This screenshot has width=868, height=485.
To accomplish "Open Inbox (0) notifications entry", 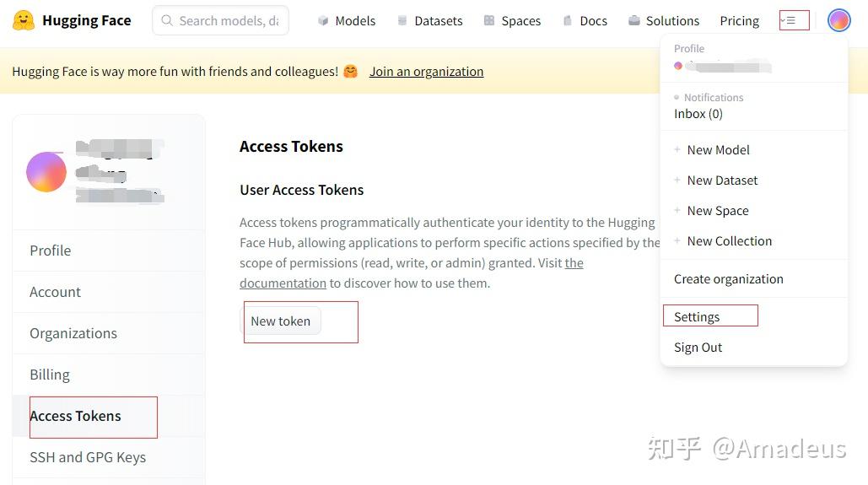I will pos(698,114).
